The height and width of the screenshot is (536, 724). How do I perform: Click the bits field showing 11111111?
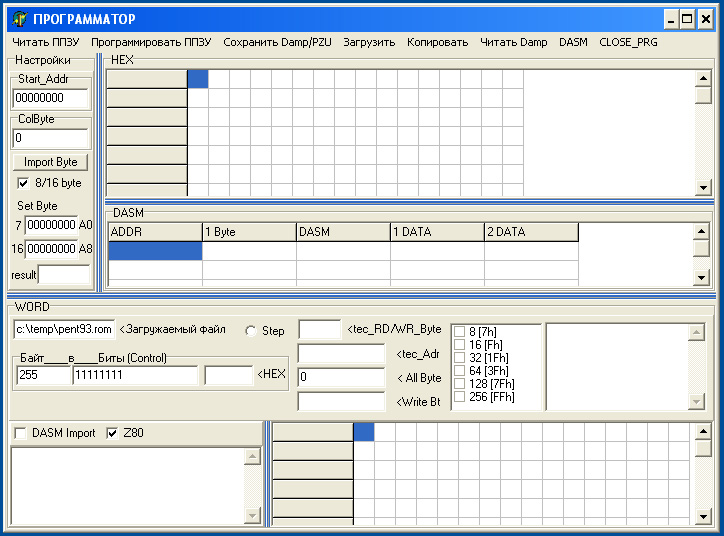pyautogui.click(x=135, y=375)
